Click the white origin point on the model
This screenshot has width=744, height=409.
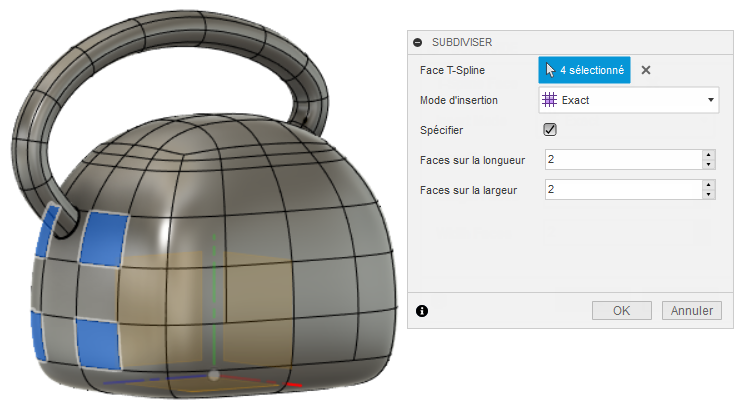214,375
